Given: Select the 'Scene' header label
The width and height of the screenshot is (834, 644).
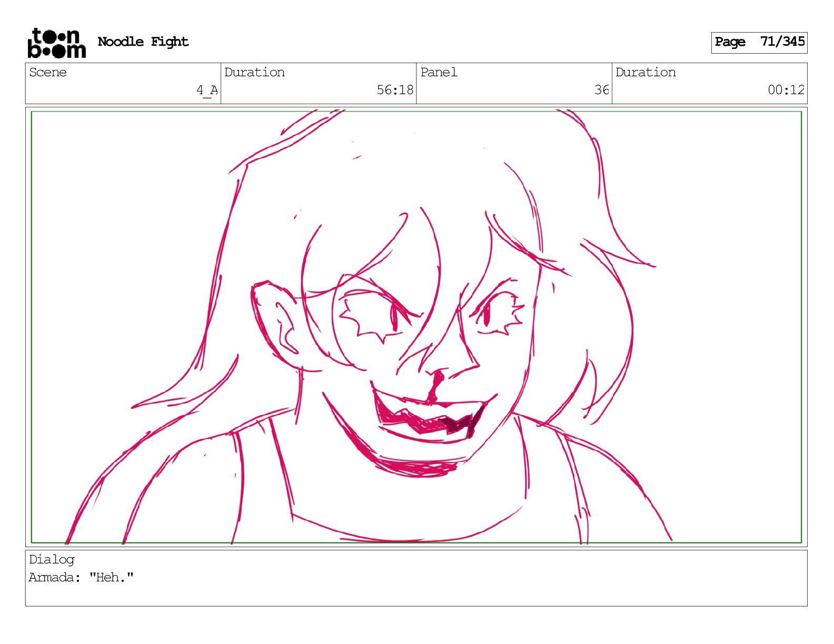Looking at the screenshot, I should click(48, 72).
